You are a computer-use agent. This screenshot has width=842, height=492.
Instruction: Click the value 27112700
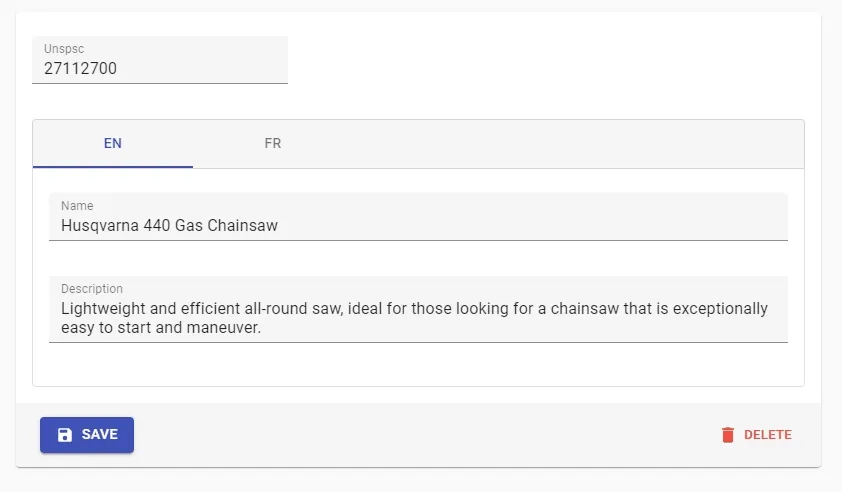[x=81, y=69]
